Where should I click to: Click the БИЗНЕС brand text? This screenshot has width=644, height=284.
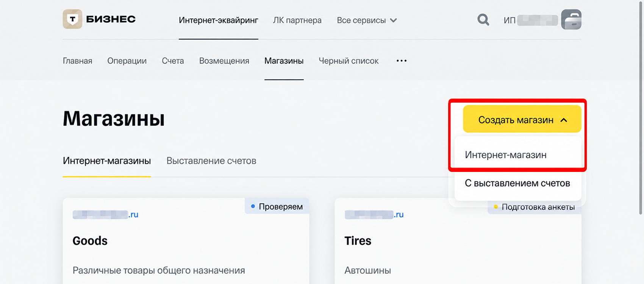[111, 19]
